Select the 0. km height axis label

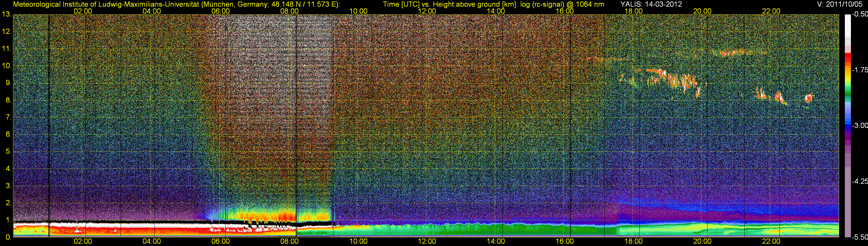click(8, 237)
